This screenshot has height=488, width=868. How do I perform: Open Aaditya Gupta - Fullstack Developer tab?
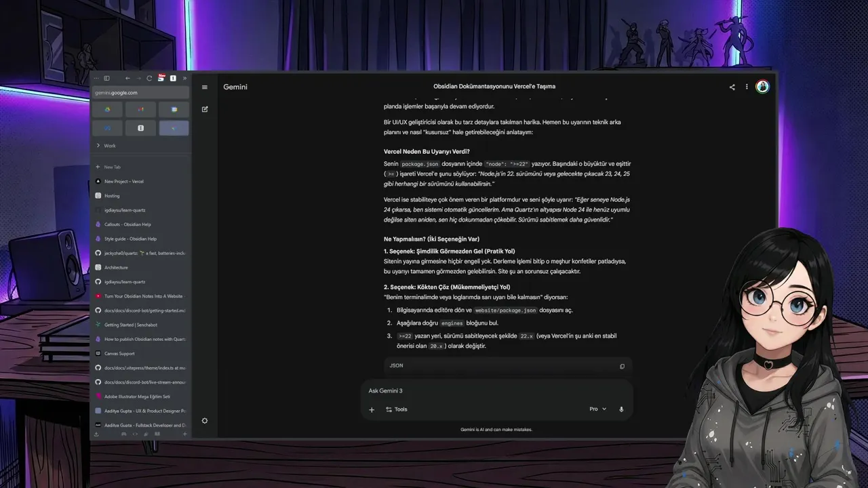[141, 425]
